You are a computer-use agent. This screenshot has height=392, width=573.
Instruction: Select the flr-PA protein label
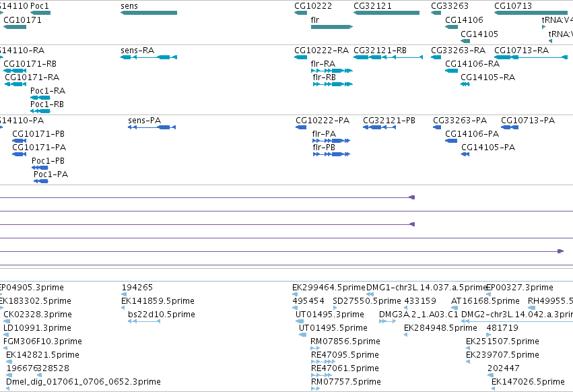point(324,134)
